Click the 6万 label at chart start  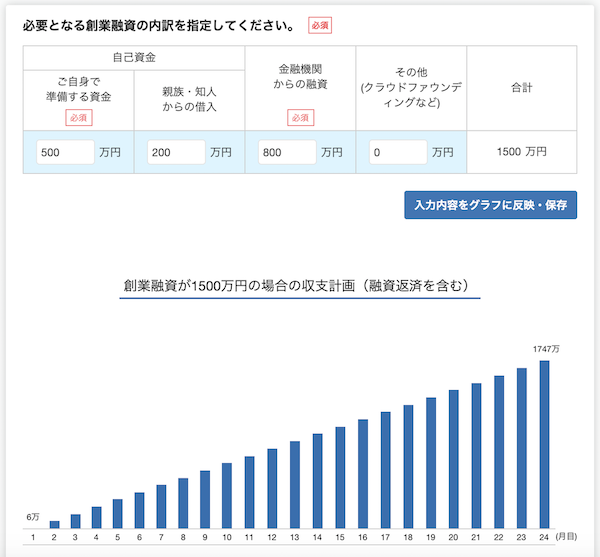pos(33,517)
